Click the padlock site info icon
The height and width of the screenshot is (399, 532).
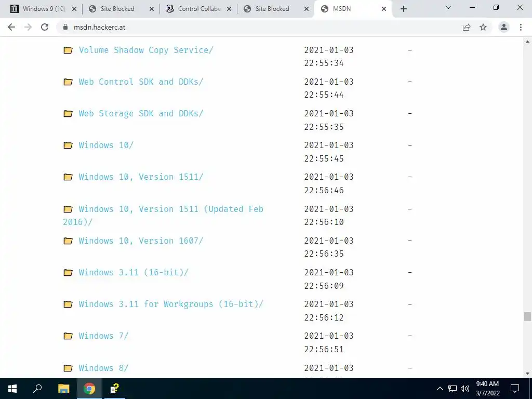click(x=65, y=27)
